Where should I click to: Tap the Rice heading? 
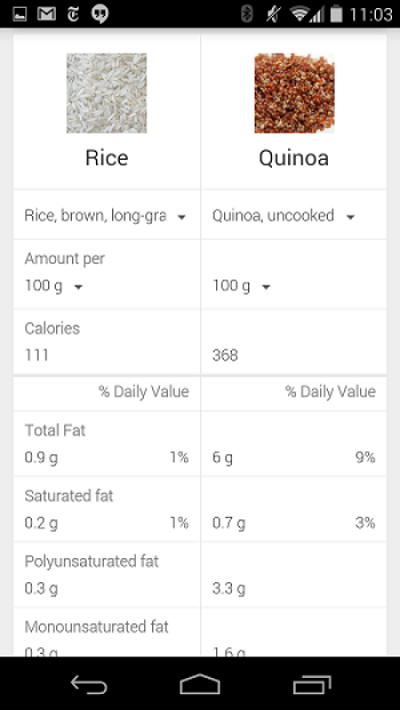tap(107, 158)
